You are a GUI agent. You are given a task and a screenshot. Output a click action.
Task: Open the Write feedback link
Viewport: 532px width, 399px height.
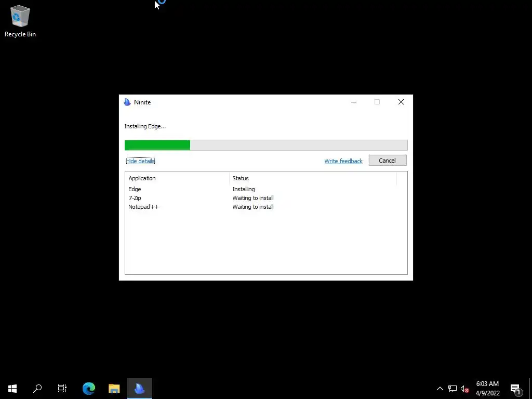[343, 161]
